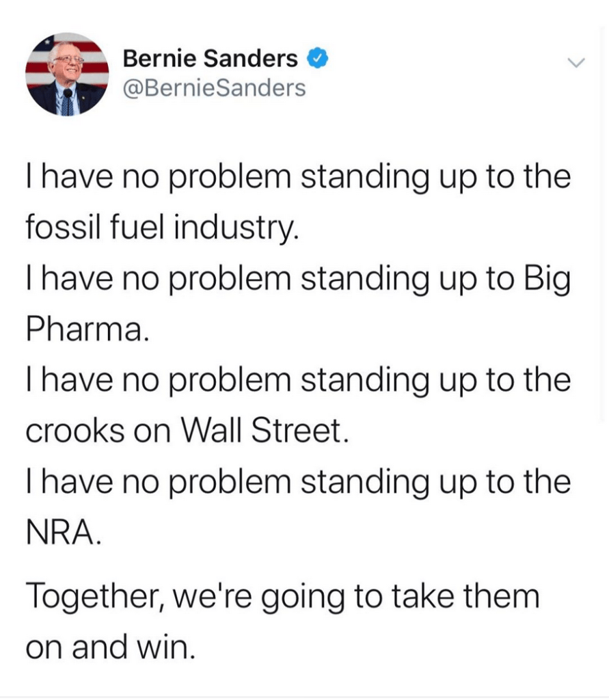Viewport: 609px width, 700px height.
Task: Click the final line "on and win."
Action: 110,646
